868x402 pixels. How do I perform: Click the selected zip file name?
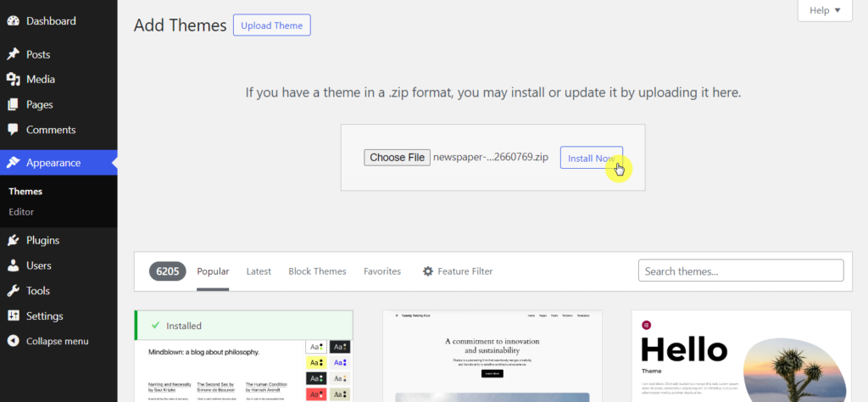coord(491,157)
